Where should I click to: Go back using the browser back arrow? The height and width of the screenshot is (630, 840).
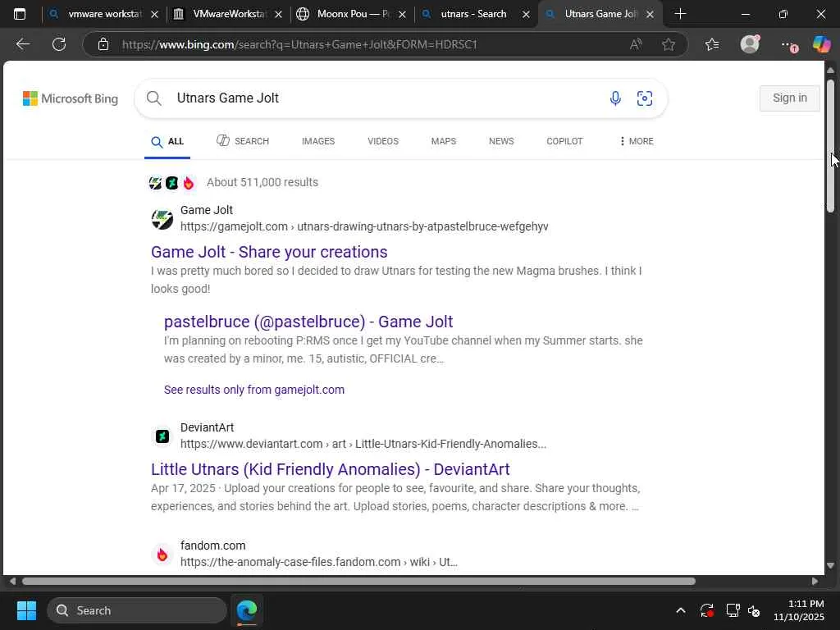[22, 44]
